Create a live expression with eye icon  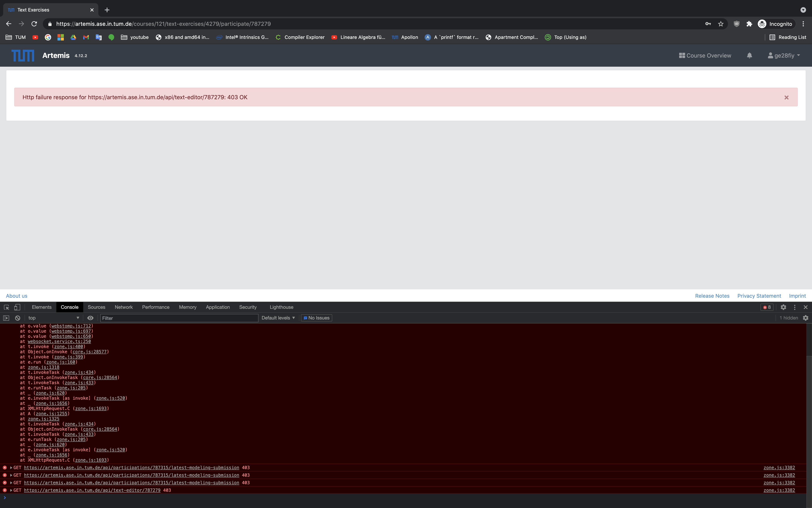(90, 318)
